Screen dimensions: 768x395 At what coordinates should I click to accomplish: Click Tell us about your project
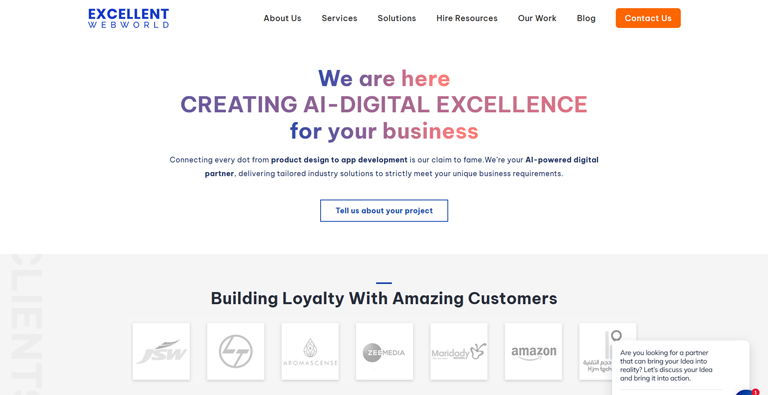point(384,211)
